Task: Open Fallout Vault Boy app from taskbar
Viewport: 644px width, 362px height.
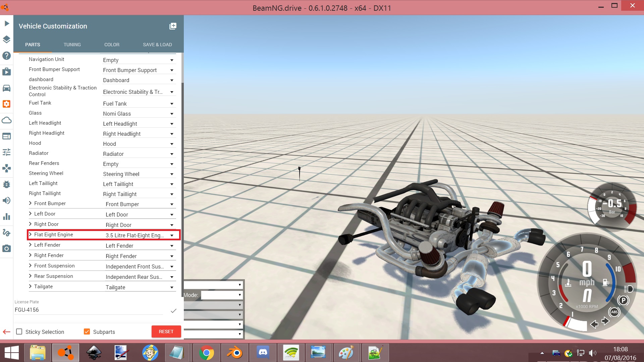Action: (x=150, y=353)
